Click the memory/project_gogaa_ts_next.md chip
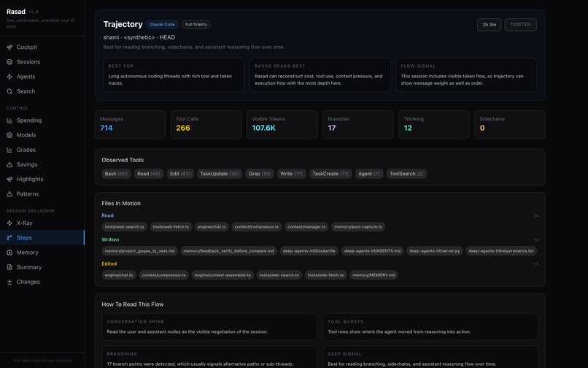 point(139,251)
